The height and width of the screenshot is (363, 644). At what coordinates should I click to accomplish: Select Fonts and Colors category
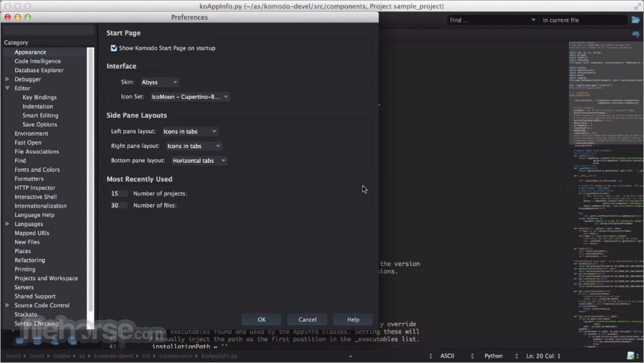click(37, 170)
